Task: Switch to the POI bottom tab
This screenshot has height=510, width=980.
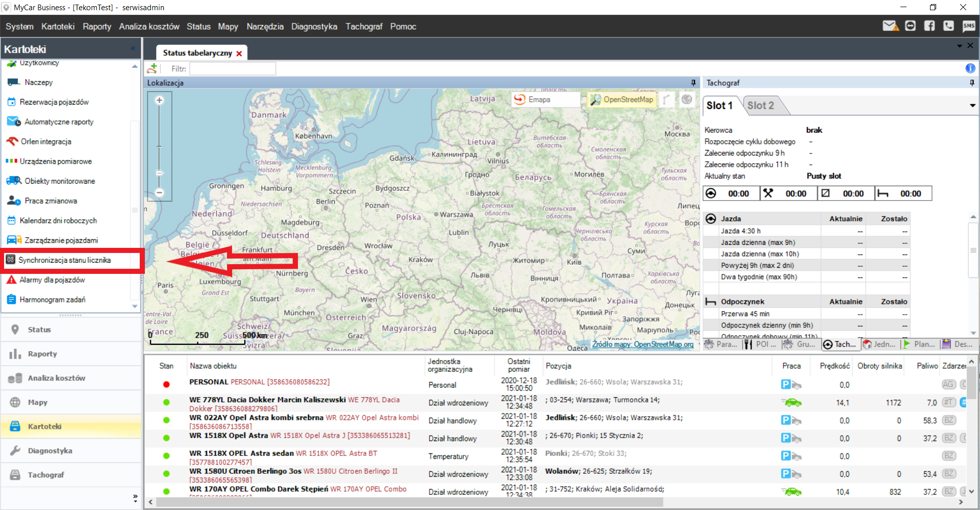Action: 760,344
